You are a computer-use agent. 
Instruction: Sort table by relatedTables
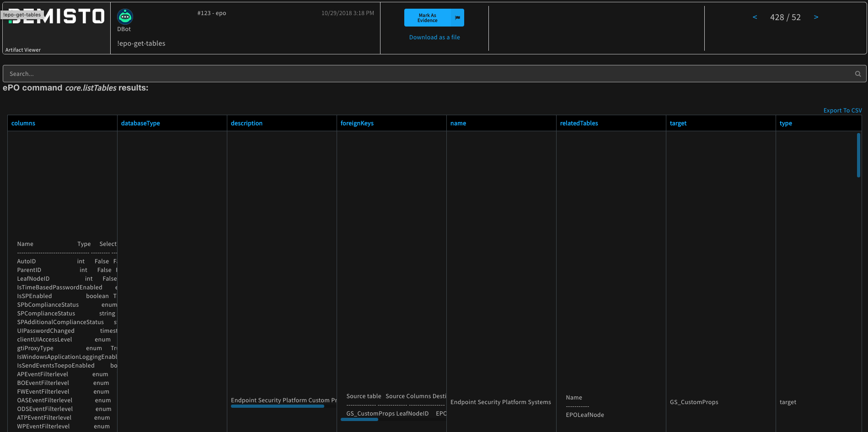(x=579, y=123)
